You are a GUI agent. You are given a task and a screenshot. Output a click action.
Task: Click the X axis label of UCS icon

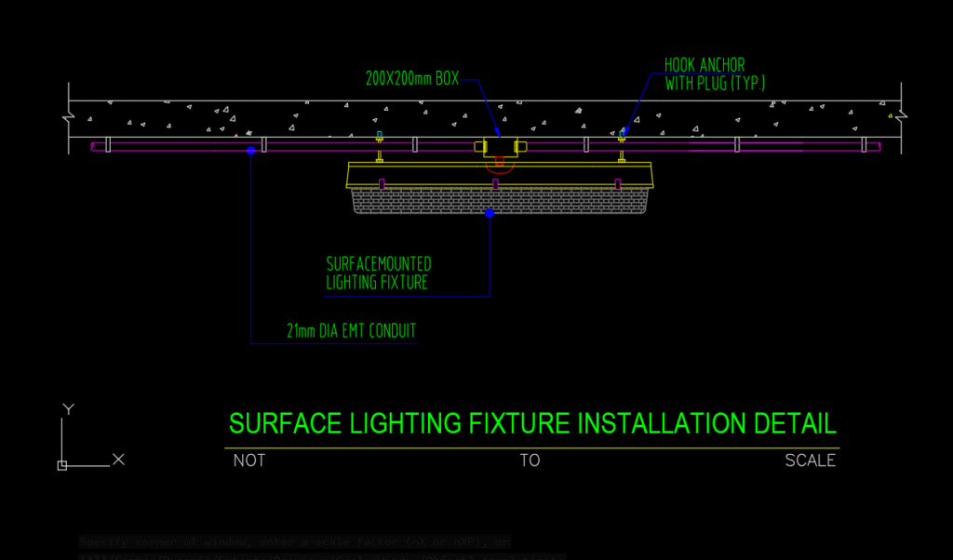point(118,460)
